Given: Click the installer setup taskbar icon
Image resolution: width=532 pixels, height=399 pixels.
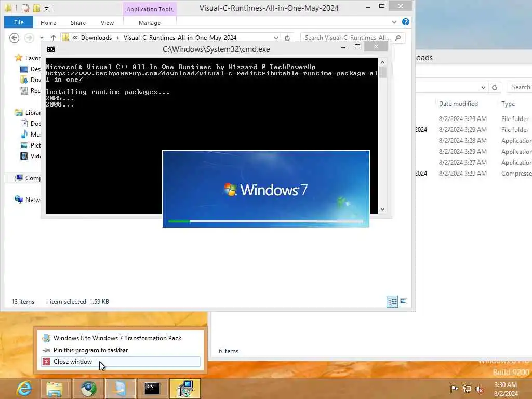Looking at the screenshot, I should (185, 389).
